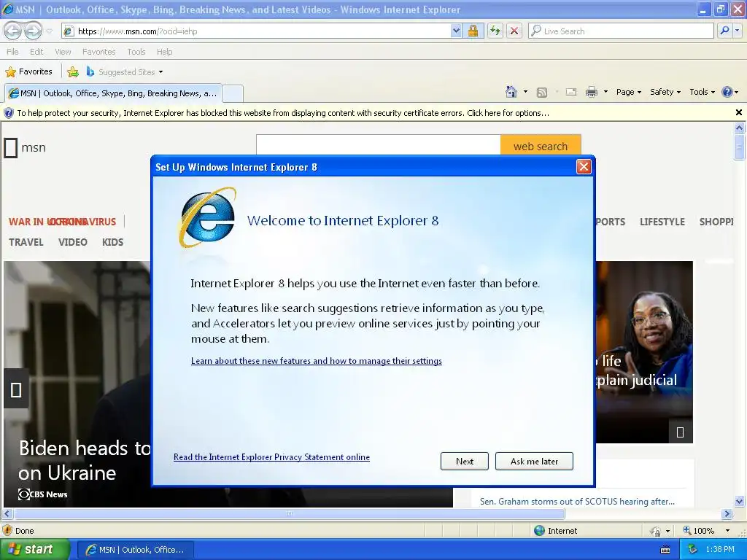747x560 pixels.
Task: Select the MSN browser tab
Action: point(113,93)
